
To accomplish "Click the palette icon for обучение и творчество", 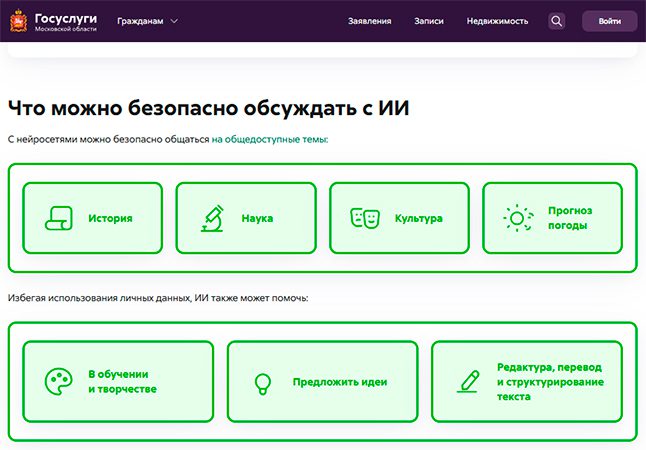I will [x=59, y=381].
